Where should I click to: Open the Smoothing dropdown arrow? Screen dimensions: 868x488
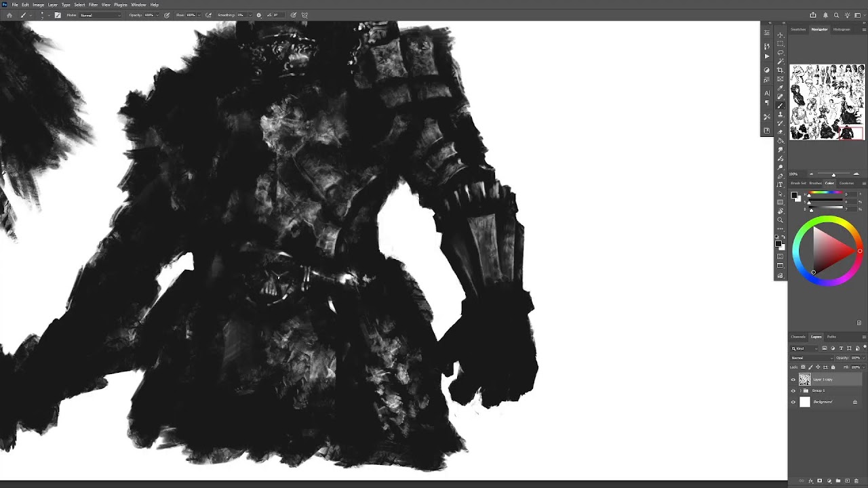(250, 15)
